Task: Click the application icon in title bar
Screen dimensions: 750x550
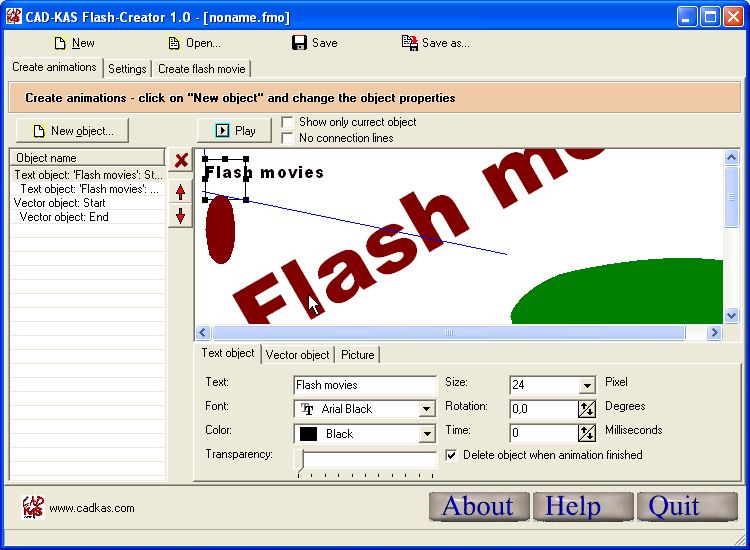Action: [x=13, y=17]
